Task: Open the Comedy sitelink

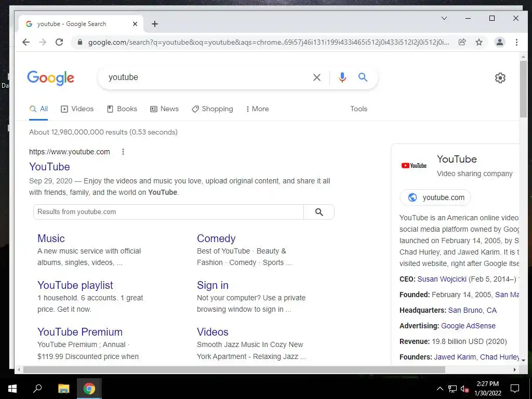Action: pyautogui.click(x=216, y=238)
